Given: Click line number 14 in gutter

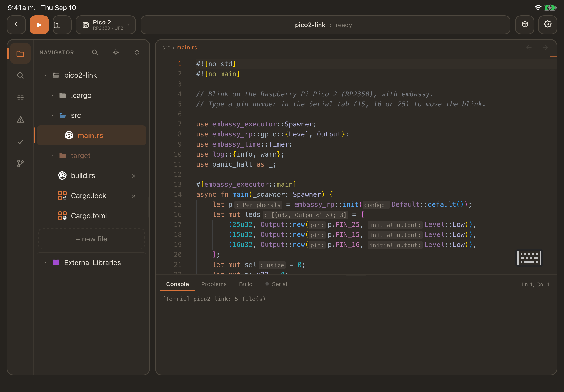Looking at the screenshot, I should coord(178,195).
